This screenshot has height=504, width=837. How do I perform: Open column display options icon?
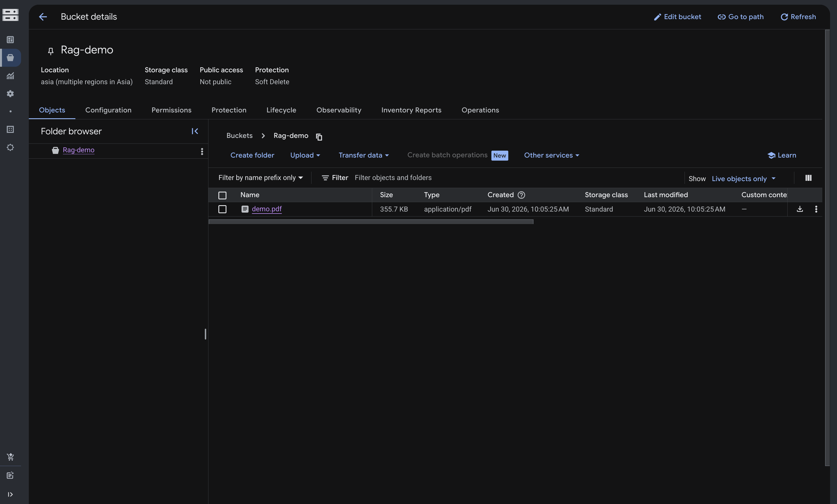coord(808,178)
